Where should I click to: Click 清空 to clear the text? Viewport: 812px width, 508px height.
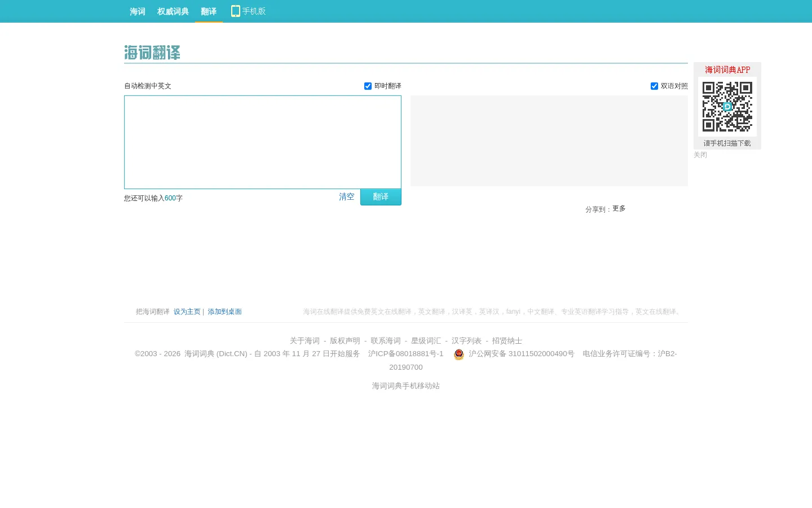[347, 196]
